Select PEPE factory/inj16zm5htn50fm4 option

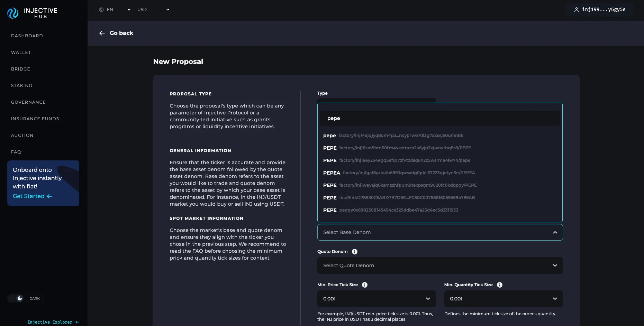coord(440,148)
